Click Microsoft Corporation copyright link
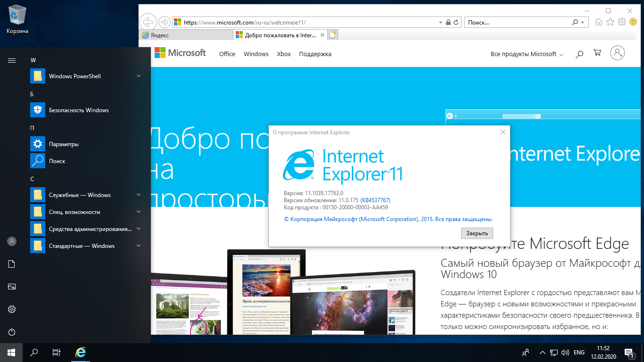The height and width of the screenshot is (362, 644). [388, 219]
